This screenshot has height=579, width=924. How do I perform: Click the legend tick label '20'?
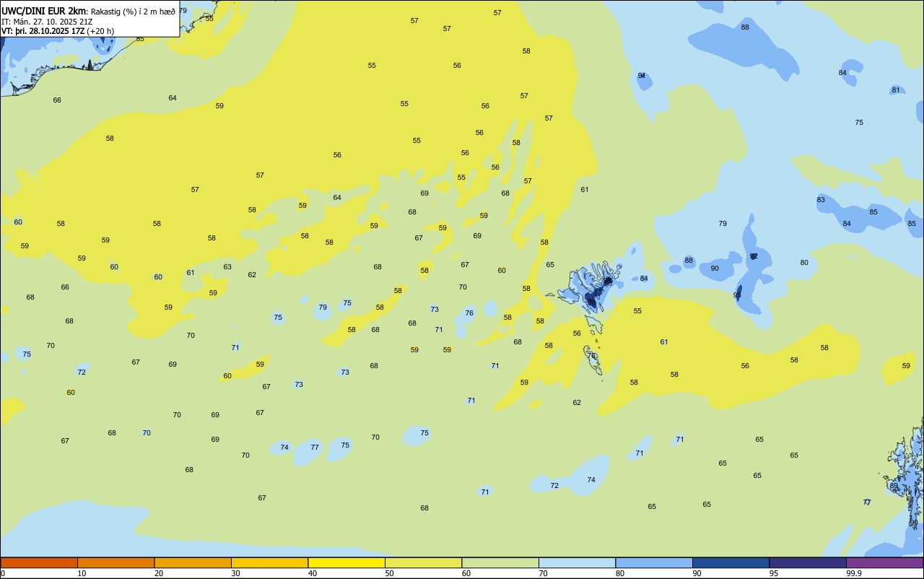tap(159, 573)
